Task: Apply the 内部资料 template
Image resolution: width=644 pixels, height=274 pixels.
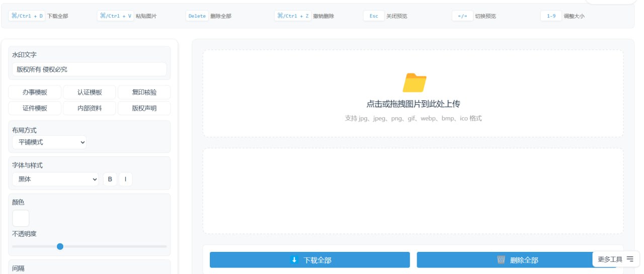Action: 90,108
